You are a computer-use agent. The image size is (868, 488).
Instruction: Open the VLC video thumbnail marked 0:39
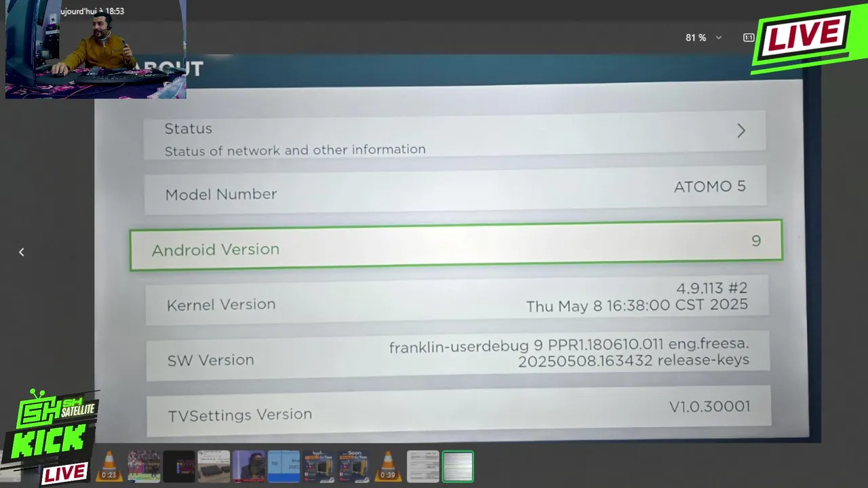(x=388, y=466)
